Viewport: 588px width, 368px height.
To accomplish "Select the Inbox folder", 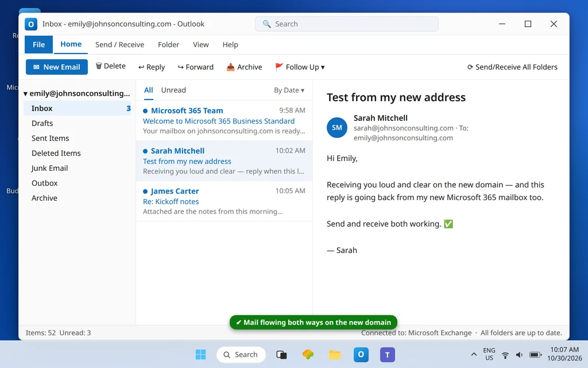I will click(78, 108).
